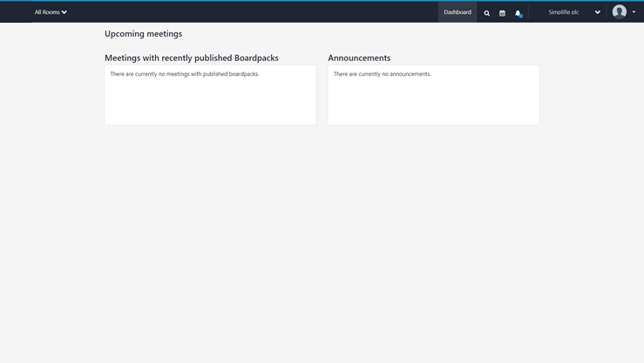Click text 'There are currently no announcements.'
This screenshot has width=644, height=363.
[x=382, y=74]
